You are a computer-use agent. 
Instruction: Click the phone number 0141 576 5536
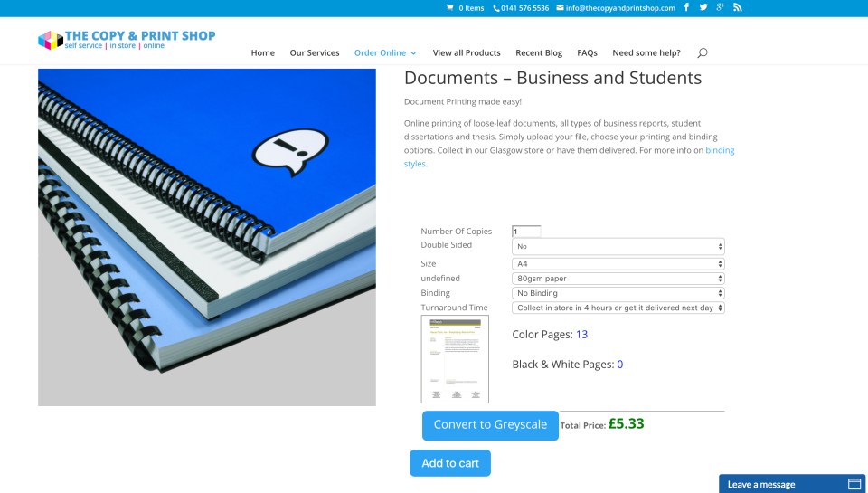coord(524,8)
